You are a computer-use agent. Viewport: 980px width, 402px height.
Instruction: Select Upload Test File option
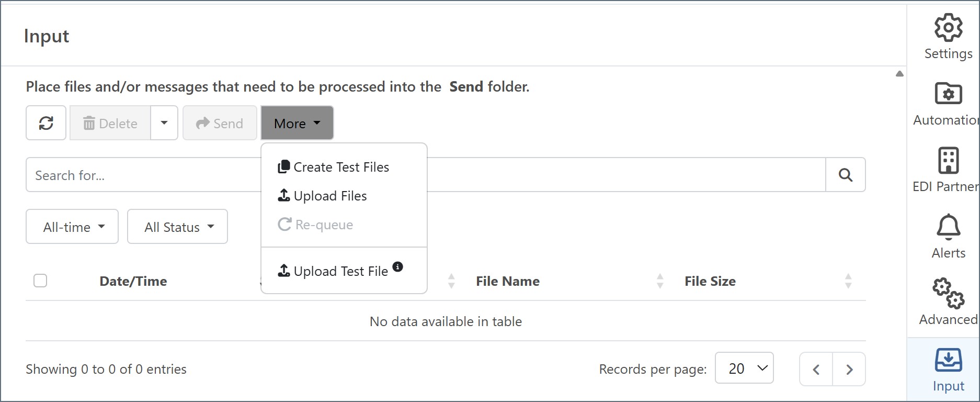340,271
